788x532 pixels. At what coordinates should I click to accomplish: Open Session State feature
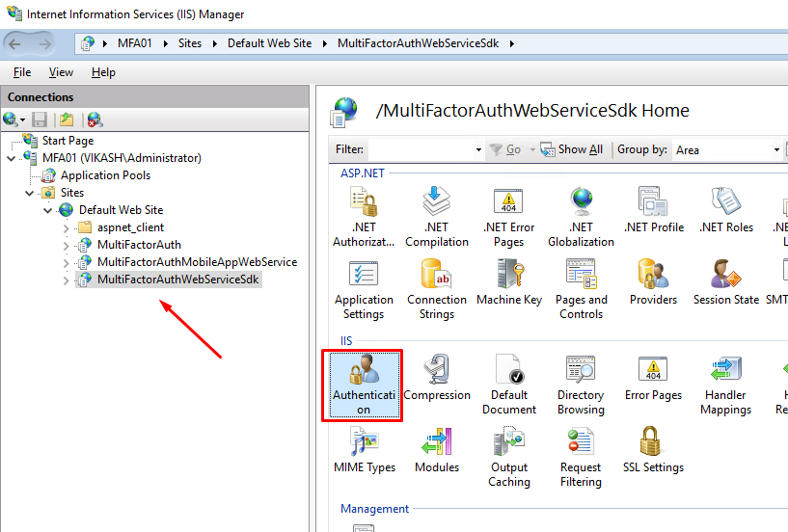(x=725, y=282)
